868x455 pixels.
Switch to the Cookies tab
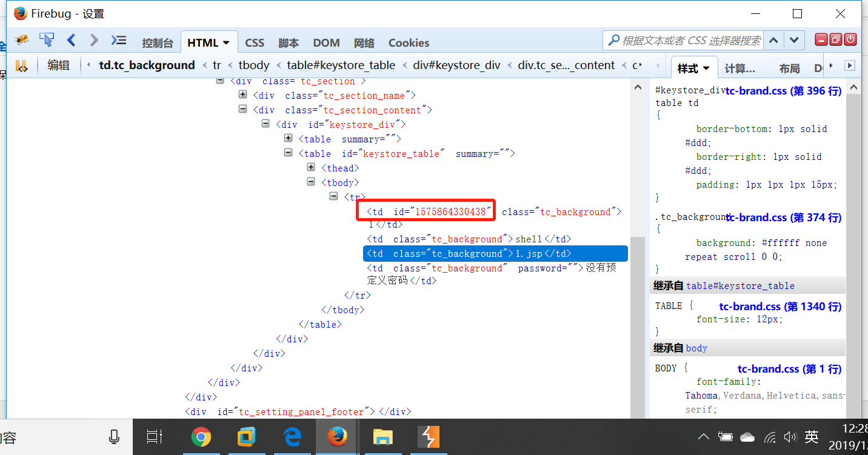coord(409,43)
